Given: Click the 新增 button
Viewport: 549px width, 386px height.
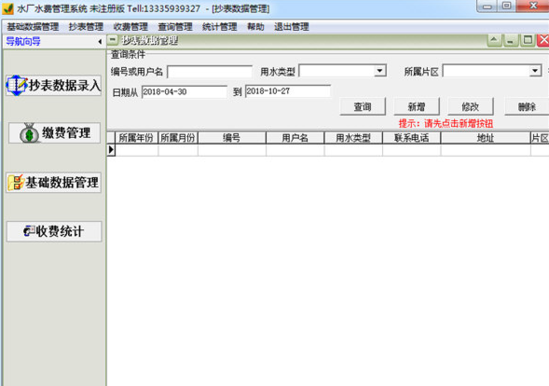Looking at the screenshot, I should pyautogui.click(x=417, y=106).
